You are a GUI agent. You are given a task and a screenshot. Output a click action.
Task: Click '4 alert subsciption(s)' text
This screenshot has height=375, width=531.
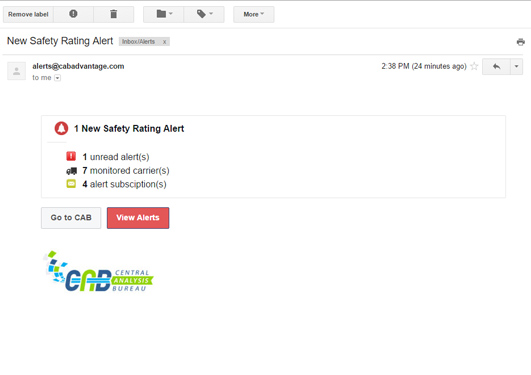[124, 184]
